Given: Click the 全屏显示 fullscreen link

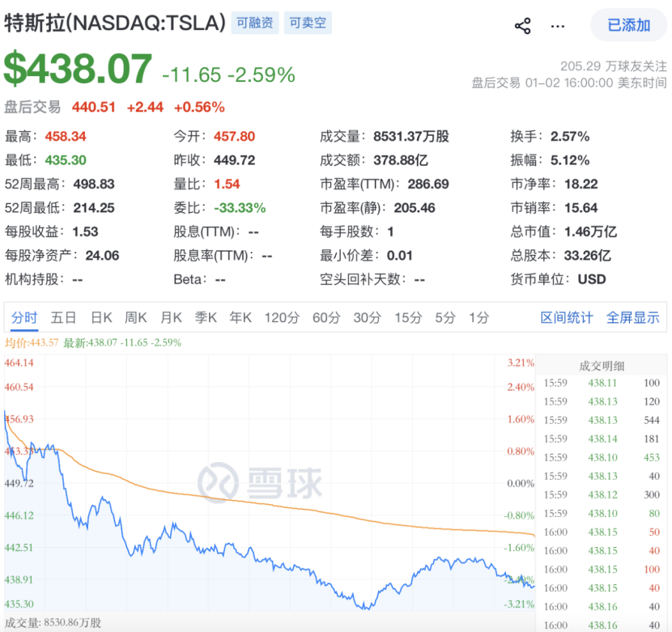Looking at the screenshot, I should pos(632,317).
